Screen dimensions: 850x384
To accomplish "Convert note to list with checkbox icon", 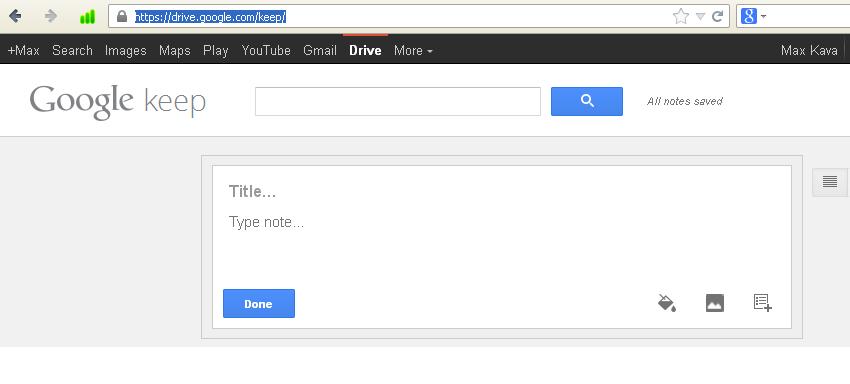I will [762, 303].
